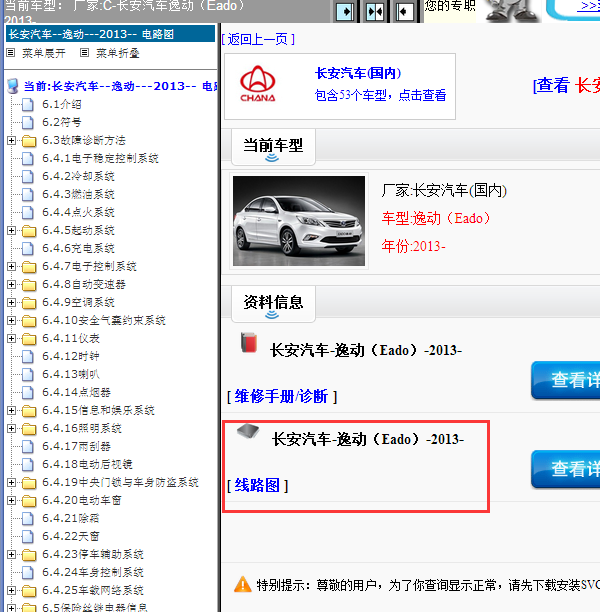Click the gray chip icon for wiring diagram
Viewport: 600px width, 612px height.
(248, 431)
